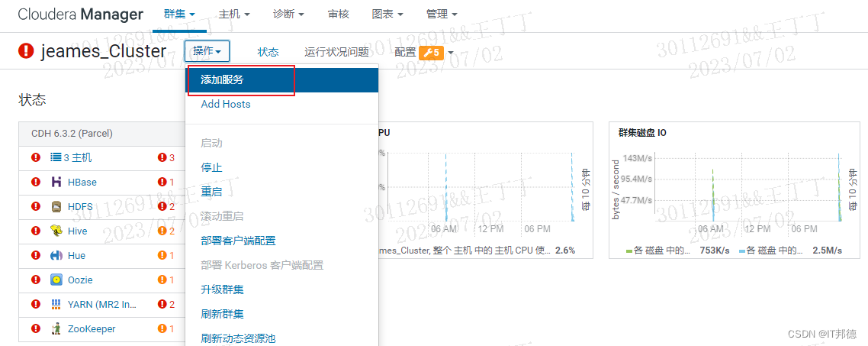Image resolution: width=868 pixels, height=346 pixels.
Task: Open the 管理 dropdown menu
Action: pos(442,14)
